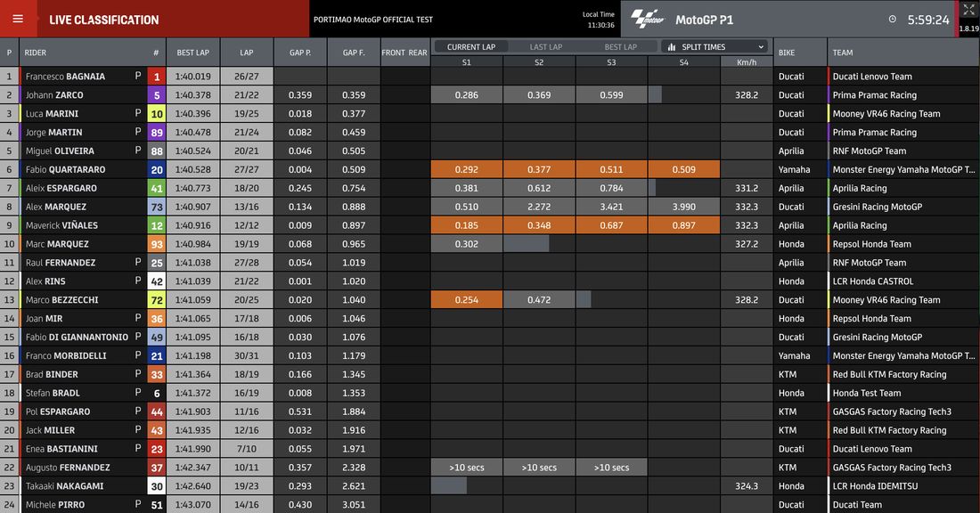
Task: Select rider Pol ESPARGARO
Action: point(58,411)
